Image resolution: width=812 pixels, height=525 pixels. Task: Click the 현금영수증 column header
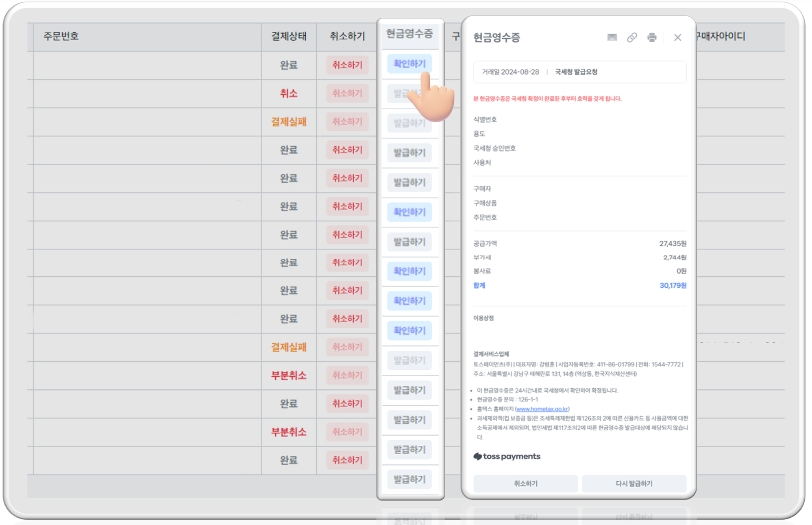pos(409,34)
